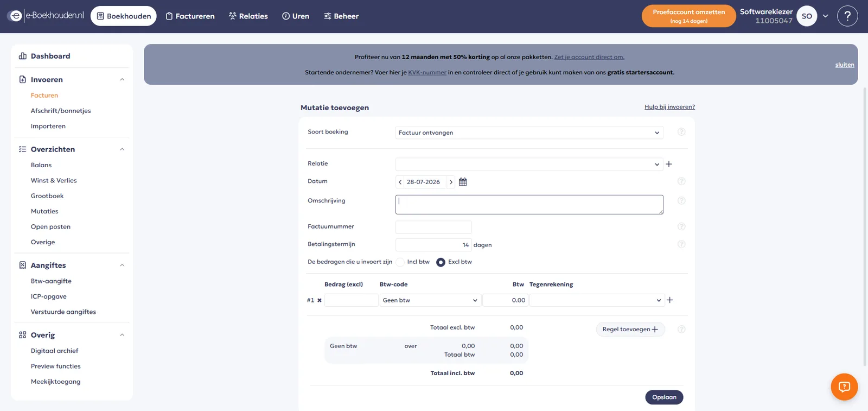
Task: Click the Dashboard icon in sidebar
Action: pyautogui.click(x=23, y=56)
